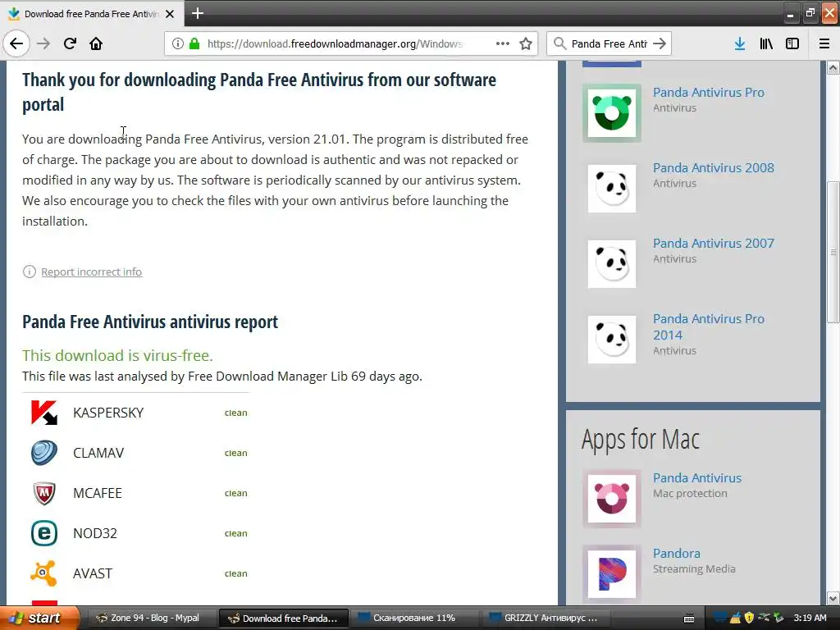This screenshot has width=840, height=630.
Task: Go back to the previous page
Action: 16,43
